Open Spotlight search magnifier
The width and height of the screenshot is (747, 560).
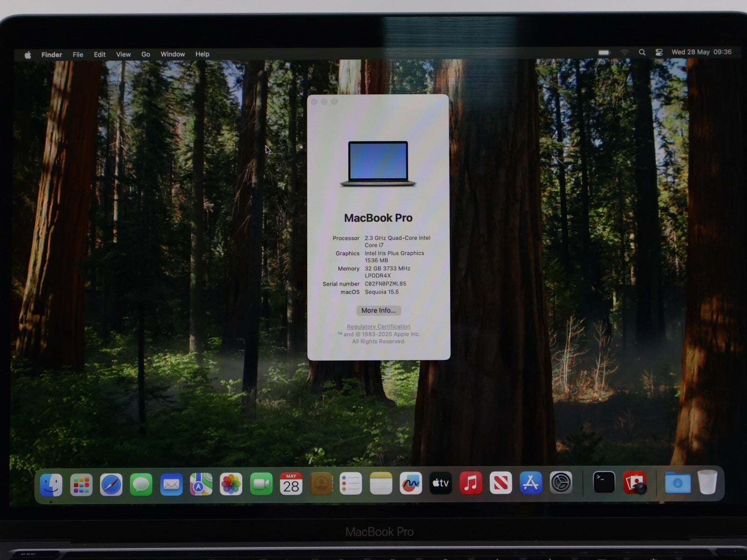pyautogui.click(x=642, y=52)
